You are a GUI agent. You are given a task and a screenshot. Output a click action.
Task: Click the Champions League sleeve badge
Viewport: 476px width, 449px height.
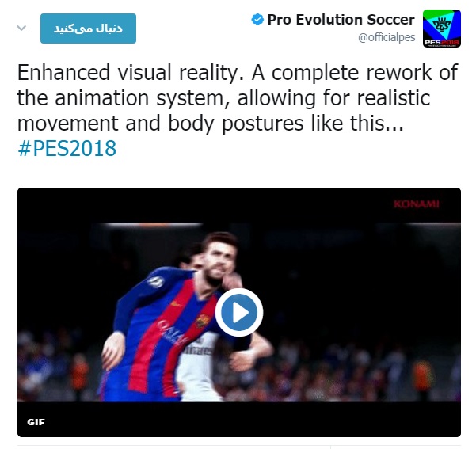[x=155, y=281]
